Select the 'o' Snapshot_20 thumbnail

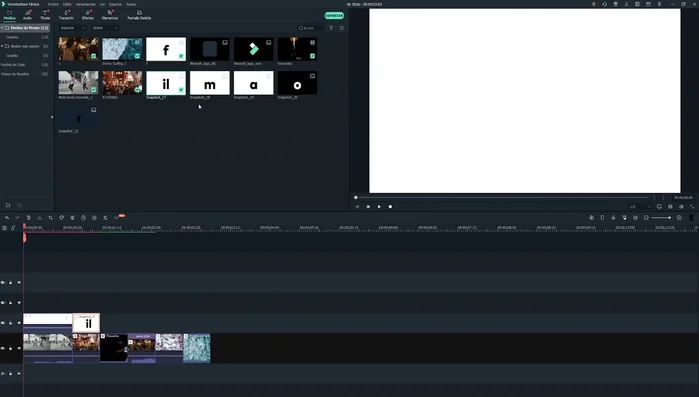tap(297, 83)
